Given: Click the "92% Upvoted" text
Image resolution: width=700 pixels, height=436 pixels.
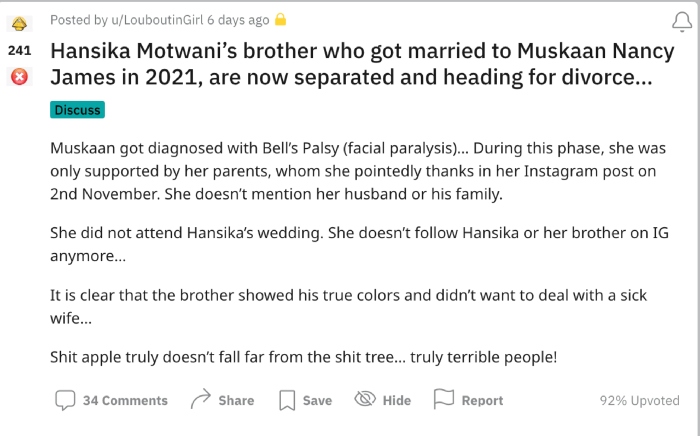Looking at the screenshot, I should 639,400.
